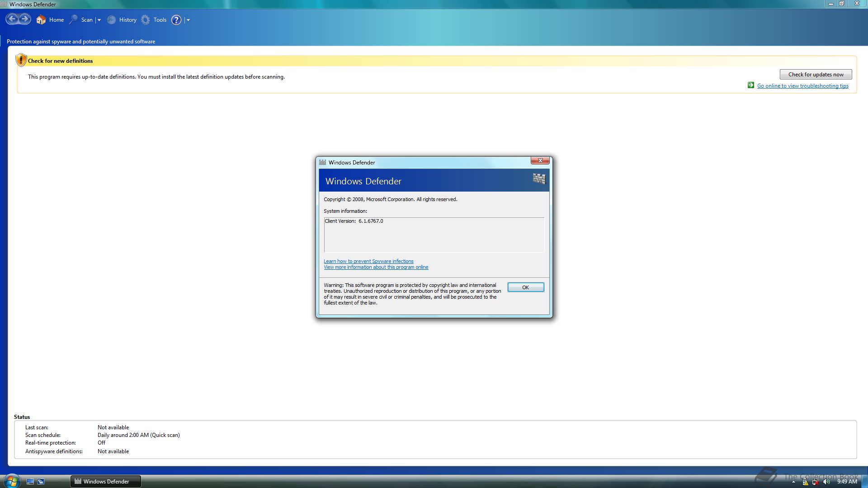Open the volume speaker tray icon
This screenshot has height=488, width=868.
(826, 482)
